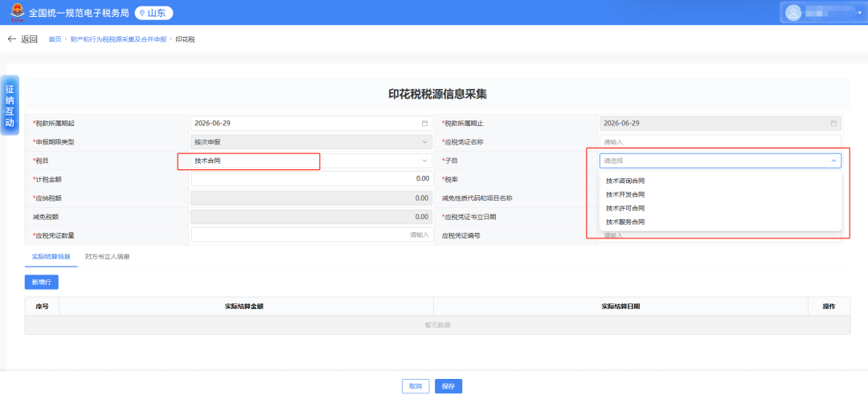Click the 应税凭证名称 input field
This screenshot has height=399, width=868.
click(720, 142)
